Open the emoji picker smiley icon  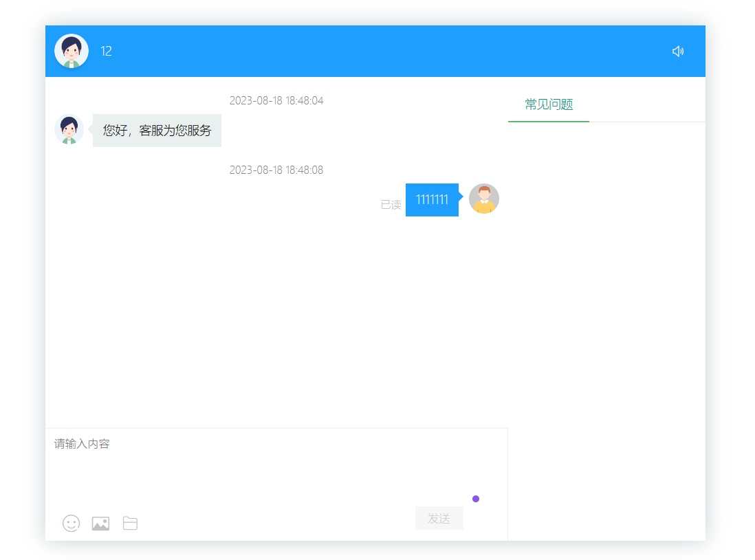(x=72, y=523)
